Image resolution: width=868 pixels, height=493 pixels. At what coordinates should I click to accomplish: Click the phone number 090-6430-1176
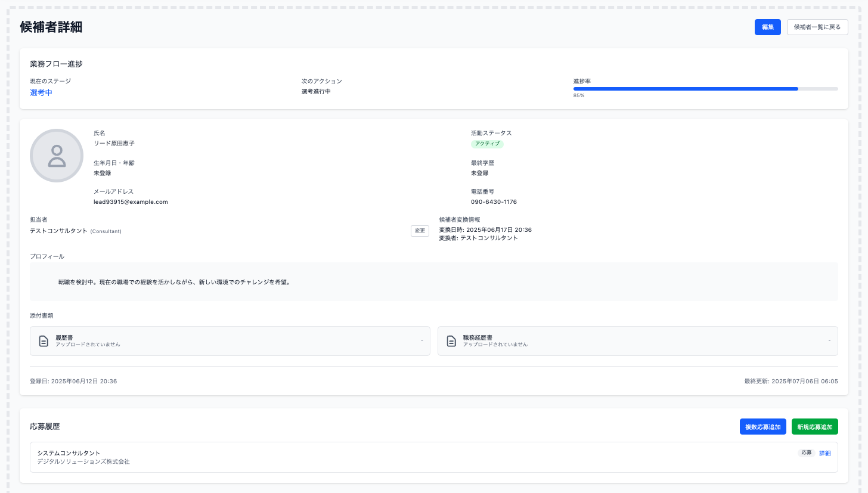[x=494, y=202]
